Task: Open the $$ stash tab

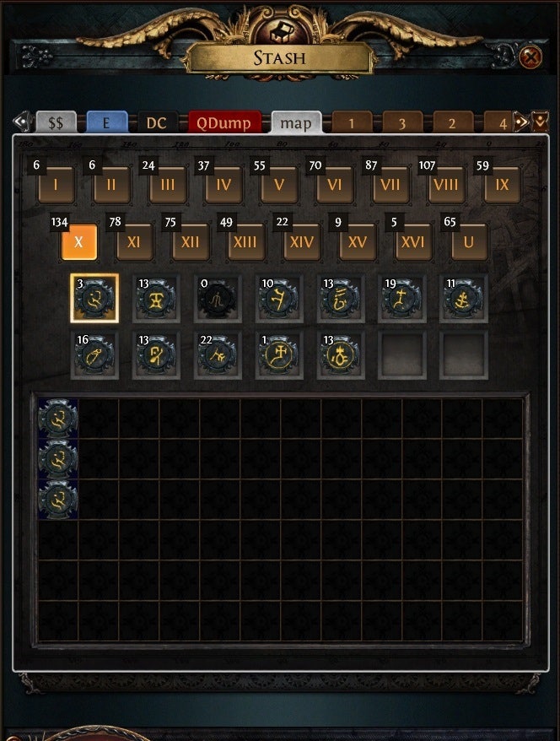Action: pyautogui.click(x=57, y=123)
